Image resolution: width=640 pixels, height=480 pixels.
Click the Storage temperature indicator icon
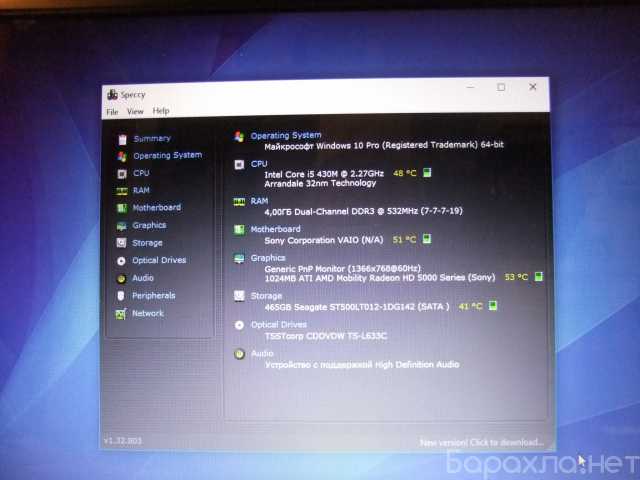pos(493,305)
